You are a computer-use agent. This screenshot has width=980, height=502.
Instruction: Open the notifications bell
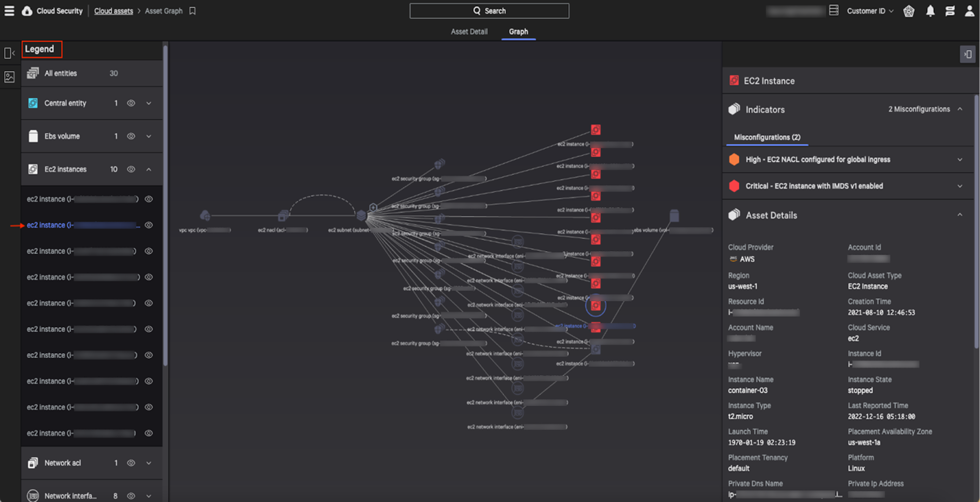[x=930, y=11]
